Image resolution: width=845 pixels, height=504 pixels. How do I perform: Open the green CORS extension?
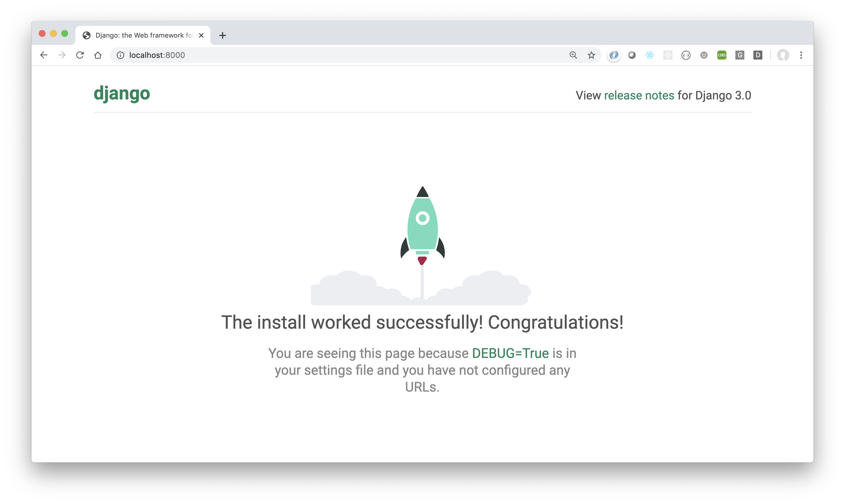(722, 55)
